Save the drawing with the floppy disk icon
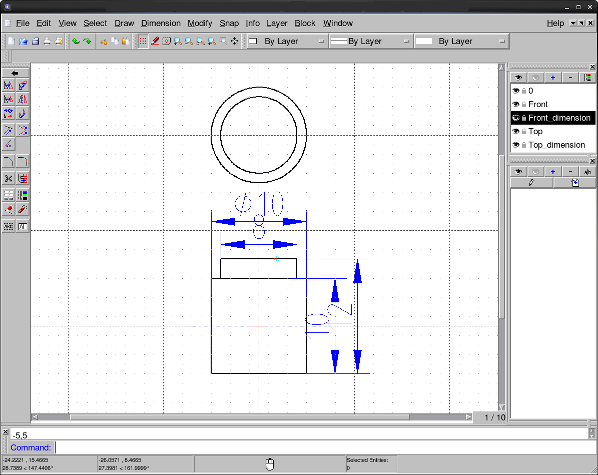This screenshot has width=598, height=475. point(35,41)
